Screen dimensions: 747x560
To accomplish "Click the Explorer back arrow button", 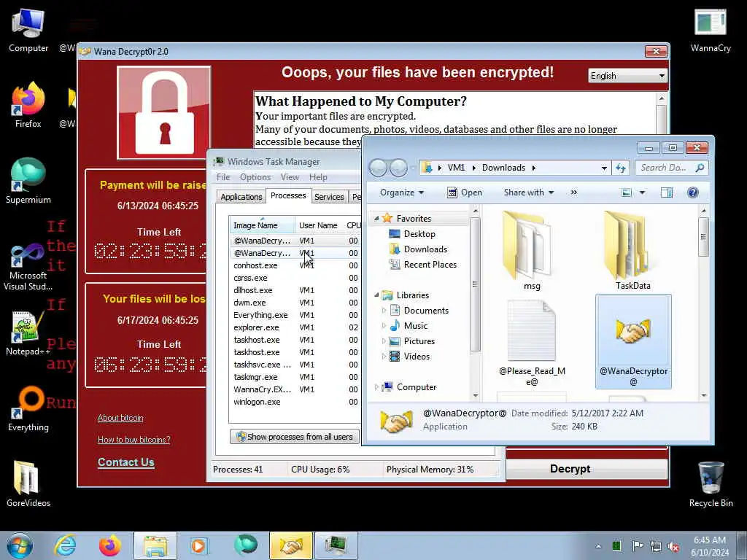I will point(379,168).
